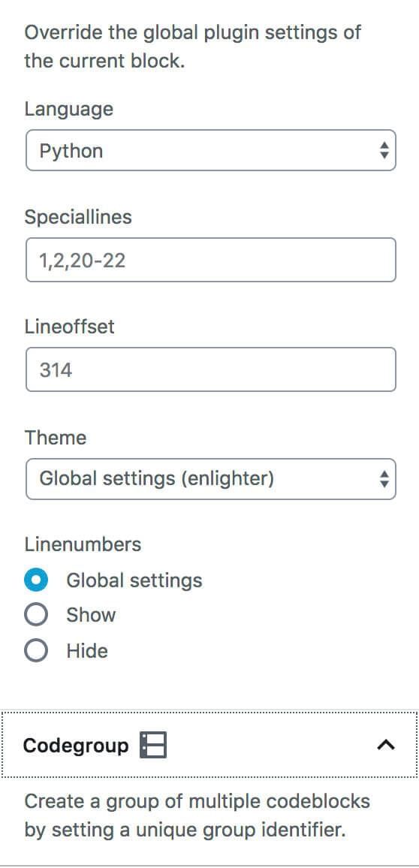Viewport: 419px width, 868px height.
Task: Select the Hide linenumbers radio button
Action: (x=36, y=650)
